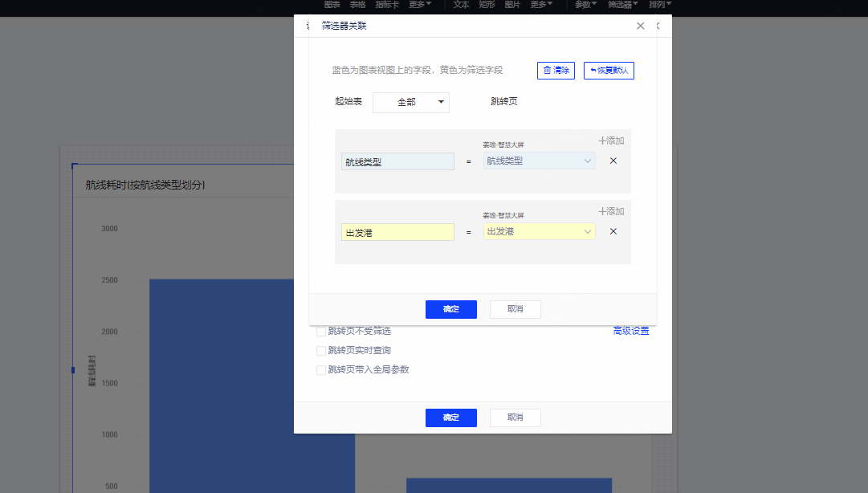Click the outer dialog 确定 button
Screen dimensions: 868x493
point(451,418)
